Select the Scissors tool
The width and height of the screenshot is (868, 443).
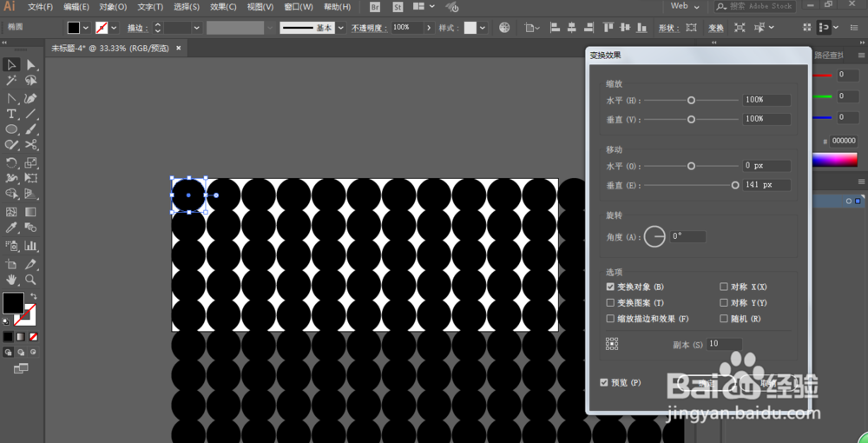pos(31,144)
